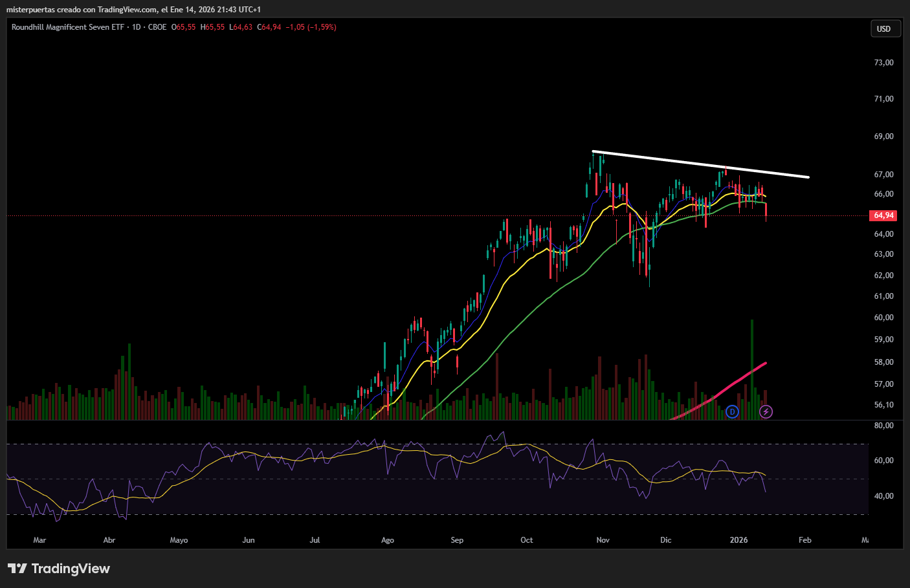Click the high value H65,55
910x588 pixels.
(x=212, y=27)
